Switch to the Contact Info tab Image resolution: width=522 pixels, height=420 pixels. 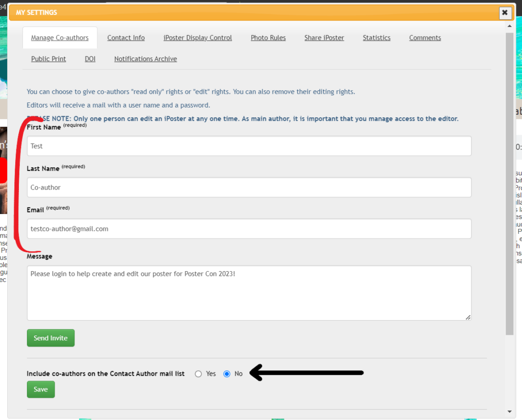[125, 37]
